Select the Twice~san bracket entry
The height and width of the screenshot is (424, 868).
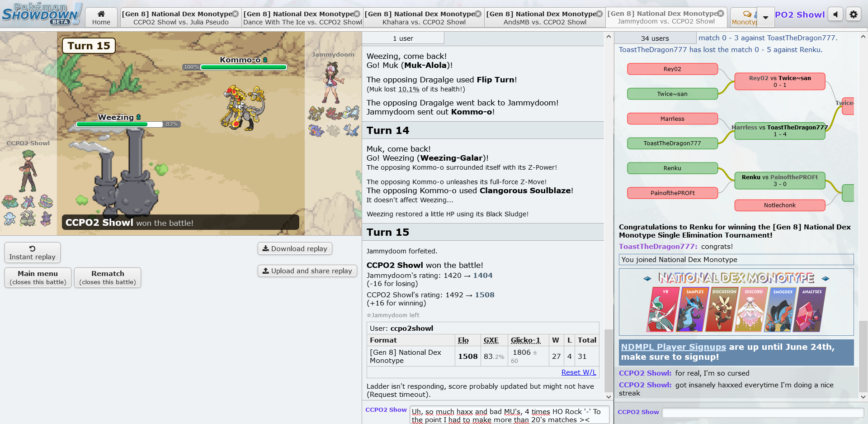coord(672,94)
